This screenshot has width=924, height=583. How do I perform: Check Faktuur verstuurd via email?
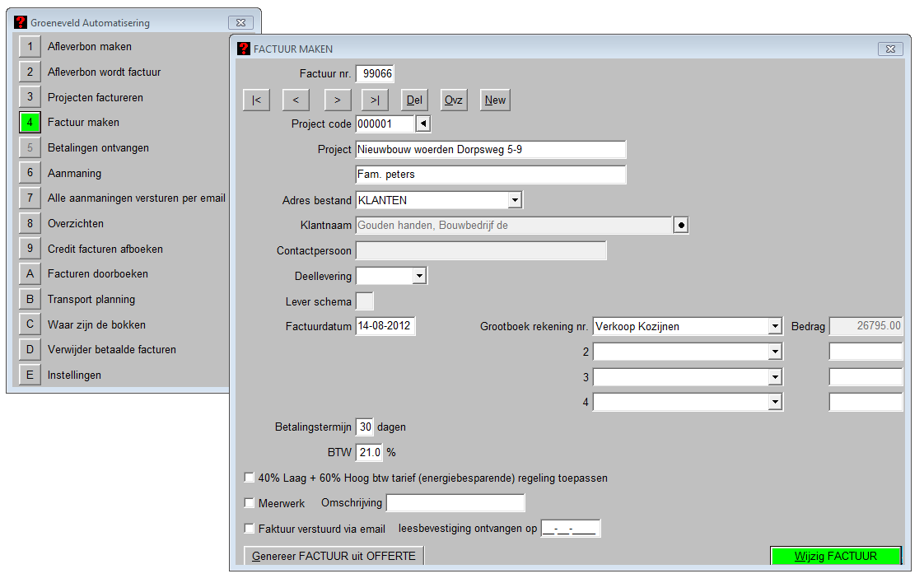[250, 529]
